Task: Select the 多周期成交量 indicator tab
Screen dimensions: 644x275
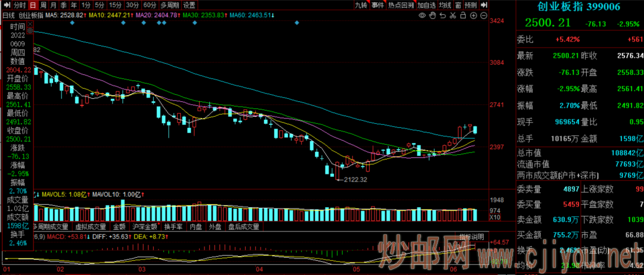Action: pos(52,226)
